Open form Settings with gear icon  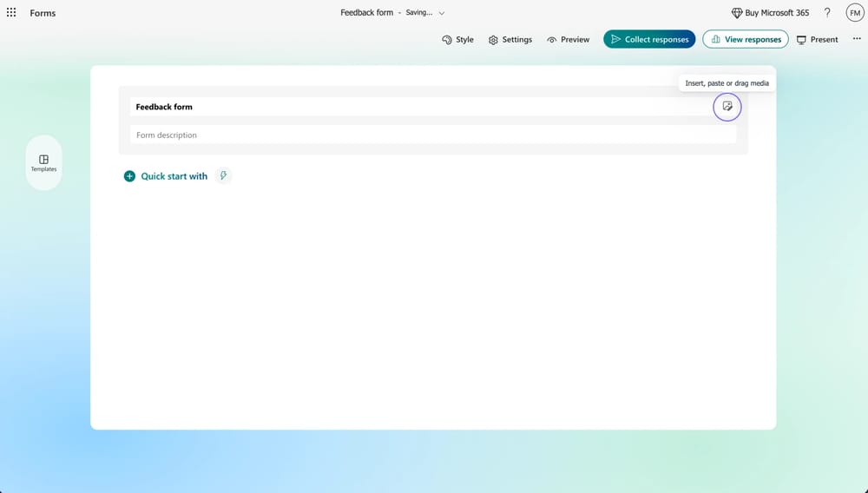(510, 39)
